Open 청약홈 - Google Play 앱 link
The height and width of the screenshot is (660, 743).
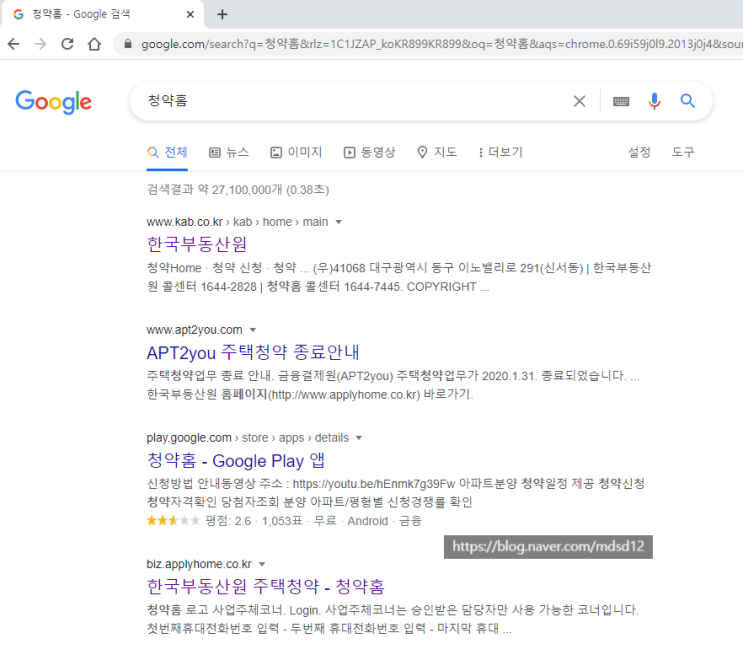[x=236, y=461]
